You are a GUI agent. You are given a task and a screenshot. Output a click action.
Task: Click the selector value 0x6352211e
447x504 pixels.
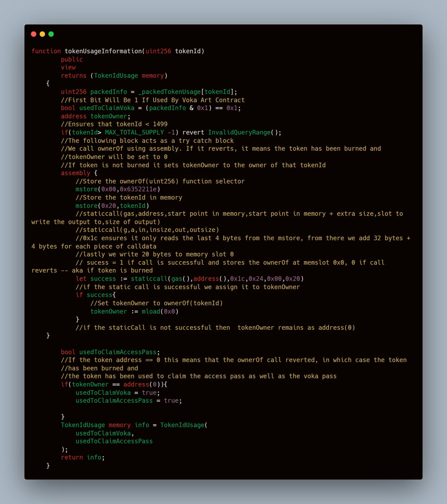[x=138, y=189]
